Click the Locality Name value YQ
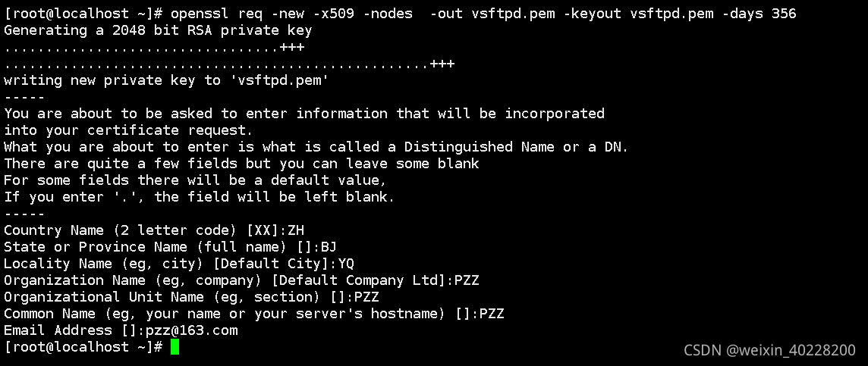The image size is (868, 366). click(x=346, y=264)
